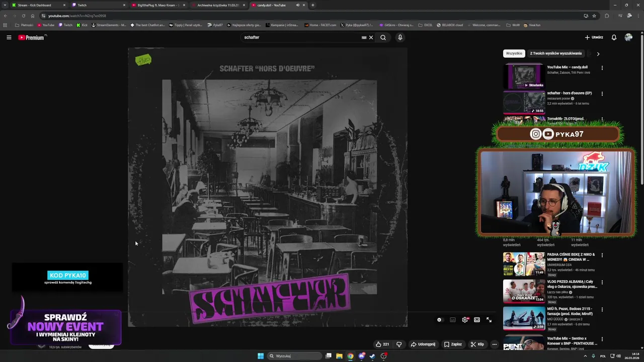Screen dimensions: 644x362
Task: Open options for PASHA CIŚNIE BEKĘ video
Action: click(602, 255)
